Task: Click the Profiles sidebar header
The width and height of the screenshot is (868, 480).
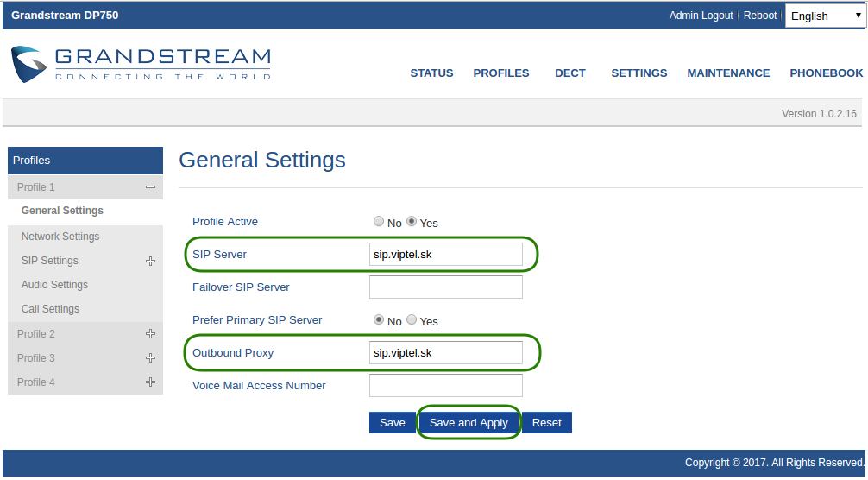Action: (x=85, y=161)
